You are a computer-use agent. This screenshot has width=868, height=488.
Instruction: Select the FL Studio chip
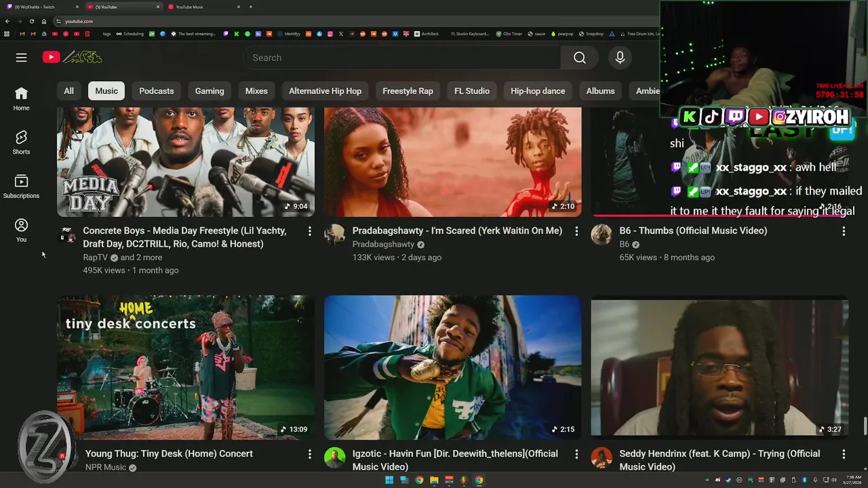pos(472,91)
